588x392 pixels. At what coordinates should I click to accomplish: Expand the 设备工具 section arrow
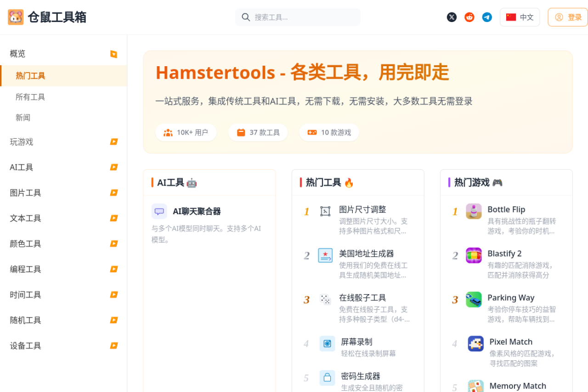[113, 346]
